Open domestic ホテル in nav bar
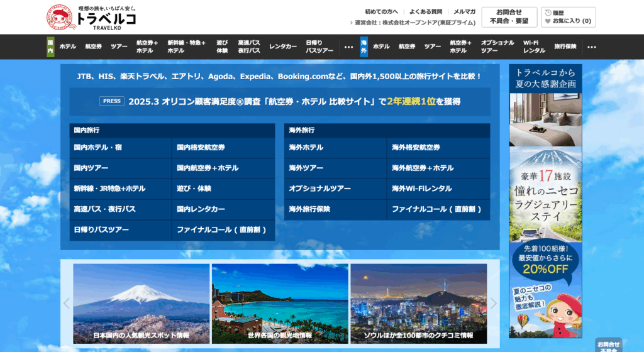The width and height of the screenshot is (644, 352). [x=68, y=47]
